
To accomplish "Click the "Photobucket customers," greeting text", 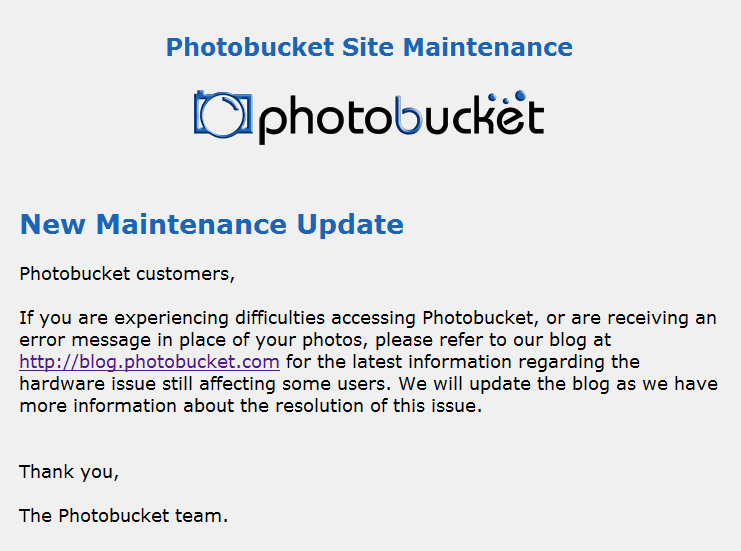I will tap(127, 272).
